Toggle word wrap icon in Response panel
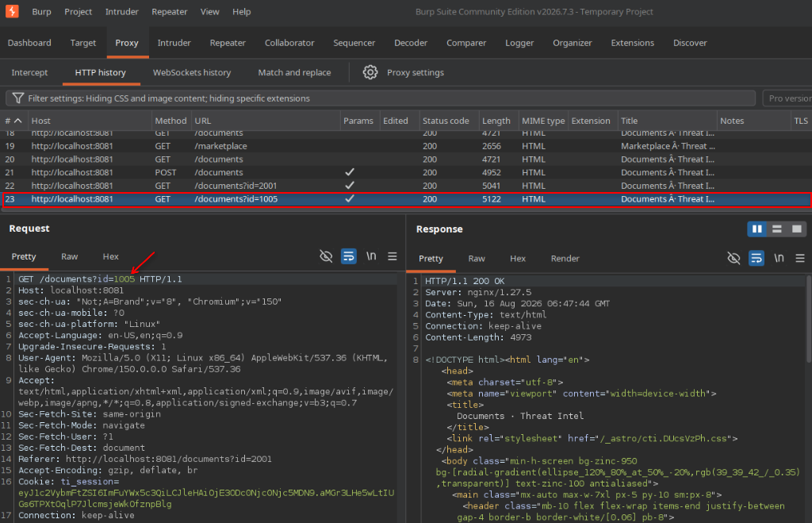The width and height of the screenshot is (812, 523). point(756,258)
